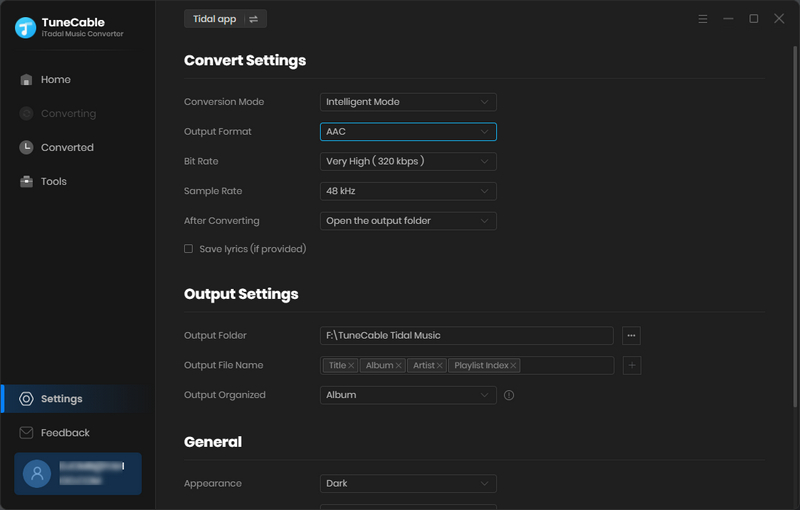The image size is (800, 510).
Task: Enable Save lyrics (if provided) checkbox
Action: coord(188,249)
